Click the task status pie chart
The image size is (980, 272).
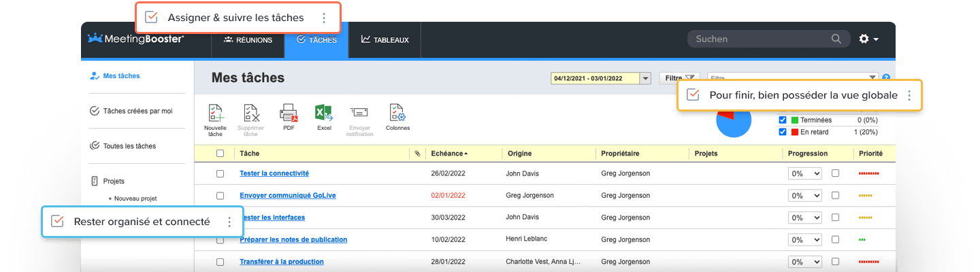(734, 122)
